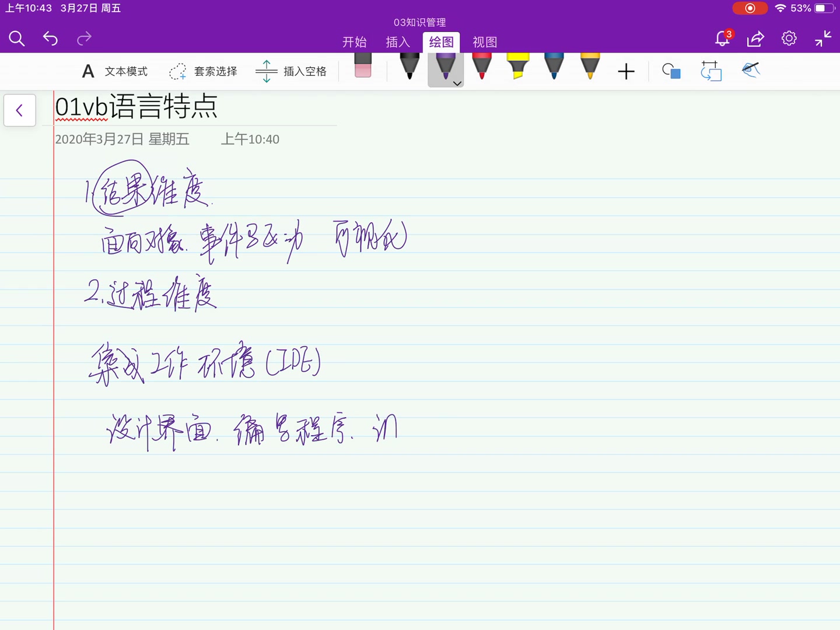The height and width of the screenshot is (630, 840).
Task: Collapse the page with the back chevron
Action: (19, 110)
